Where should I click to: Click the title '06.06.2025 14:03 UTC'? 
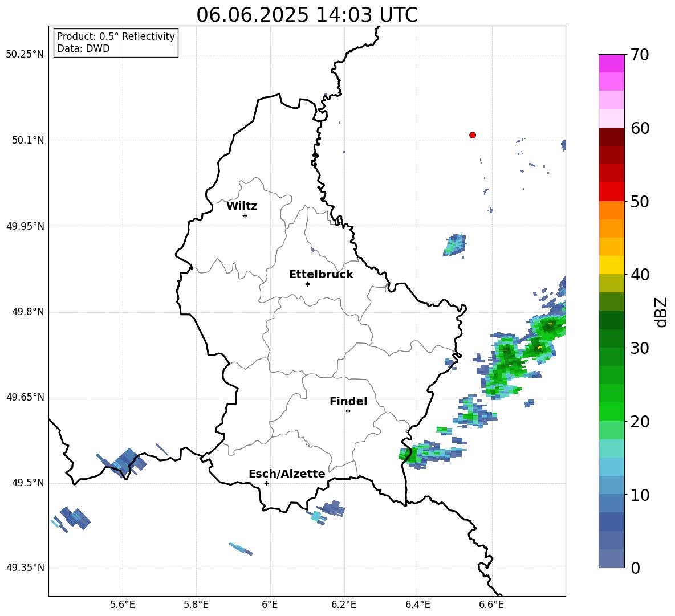pyautogui.click(x=307, y=15)
